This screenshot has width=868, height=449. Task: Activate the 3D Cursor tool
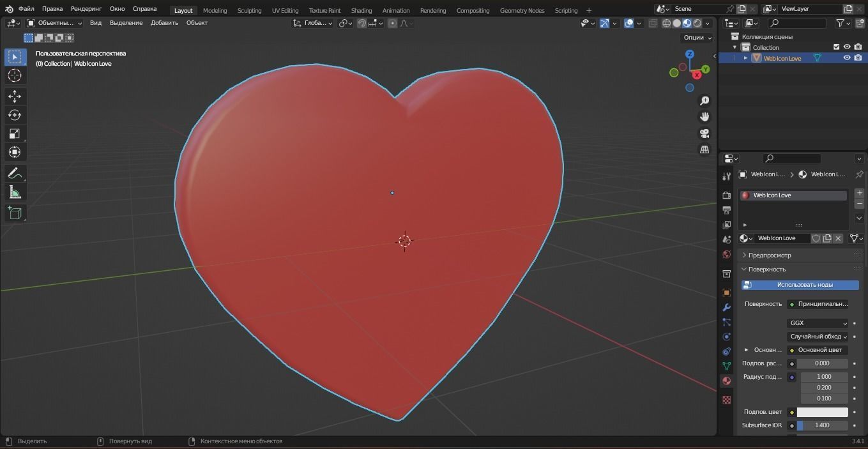14,75
